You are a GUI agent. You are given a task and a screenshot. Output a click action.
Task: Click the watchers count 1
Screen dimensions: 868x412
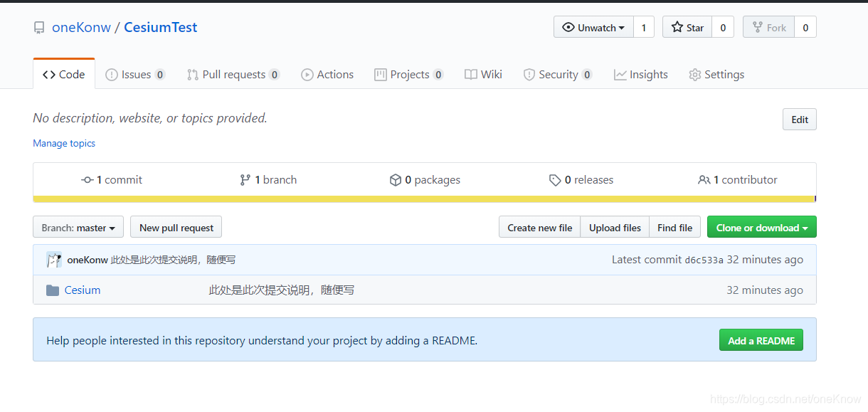(x=644, y=27)
